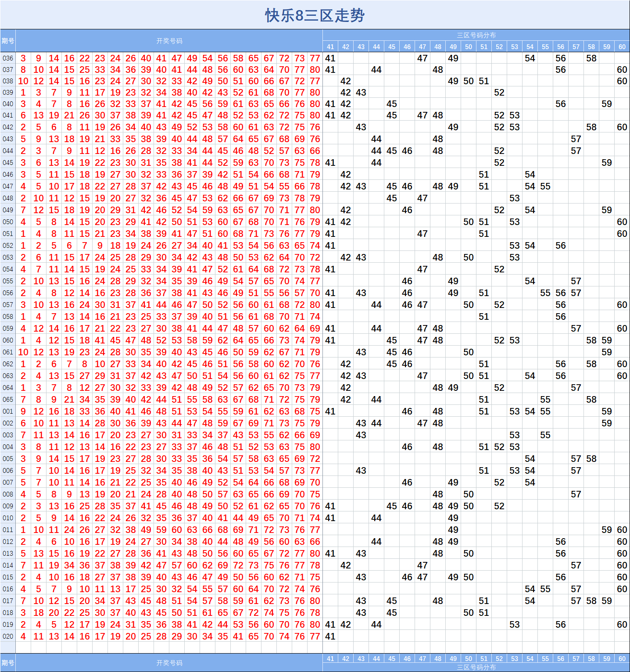Click footer column label 45
Screen dimensions: 630x672
(x=392, y=658)
